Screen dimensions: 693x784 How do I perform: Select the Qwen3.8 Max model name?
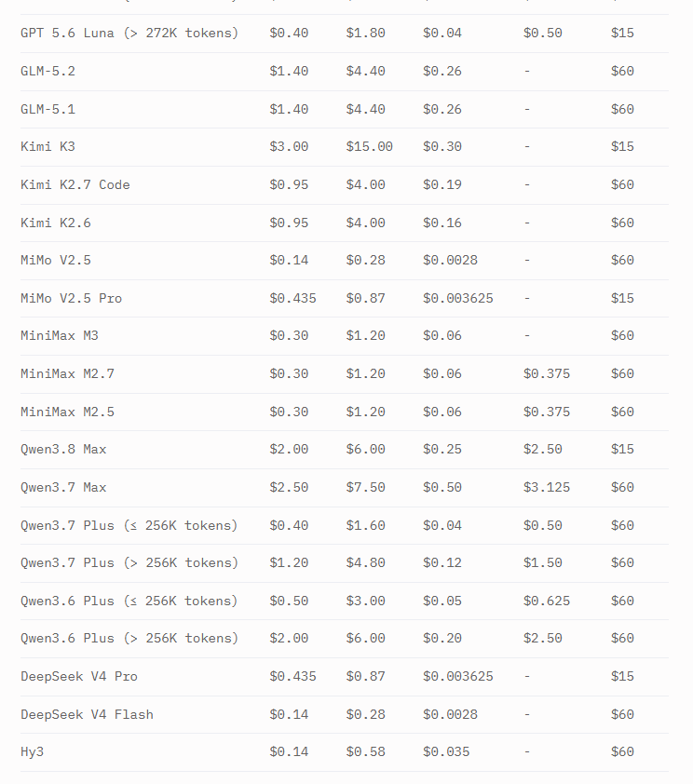[x=63, y=449]
